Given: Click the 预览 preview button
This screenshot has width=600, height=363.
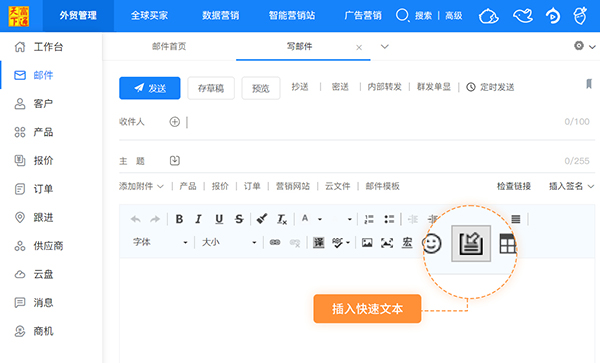Looking at the screenshot, I should point(261,88).
